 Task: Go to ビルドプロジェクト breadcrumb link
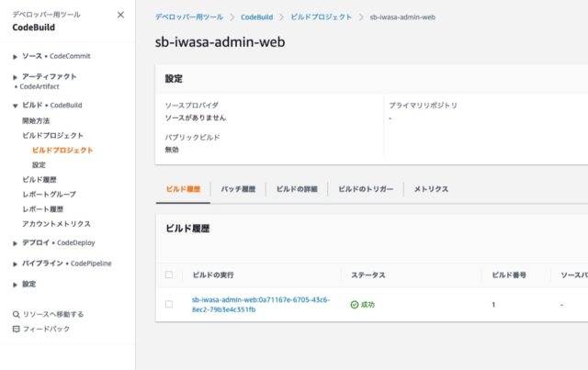point(322,17)
